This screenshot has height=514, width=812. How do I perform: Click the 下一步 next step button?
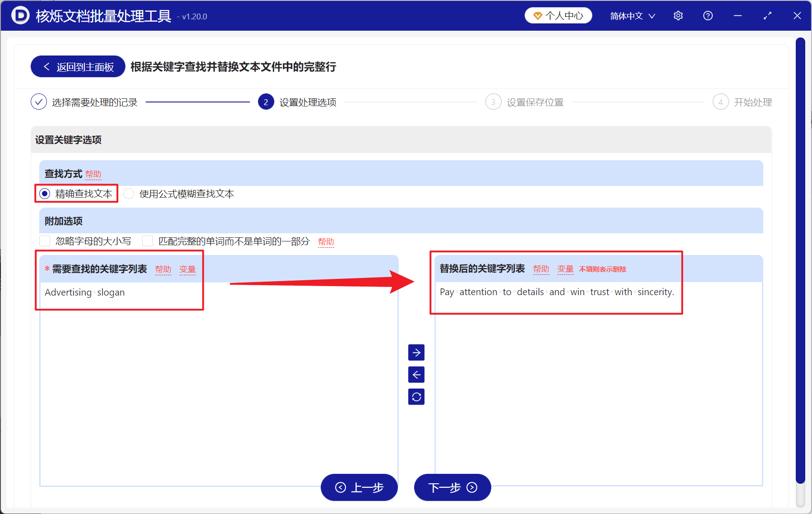452,488
